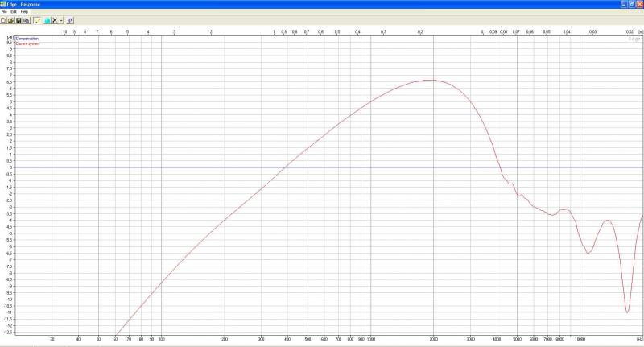Click the Copy toolbar icon
Viewport: 644px width, 347px height.
[26, 20]
